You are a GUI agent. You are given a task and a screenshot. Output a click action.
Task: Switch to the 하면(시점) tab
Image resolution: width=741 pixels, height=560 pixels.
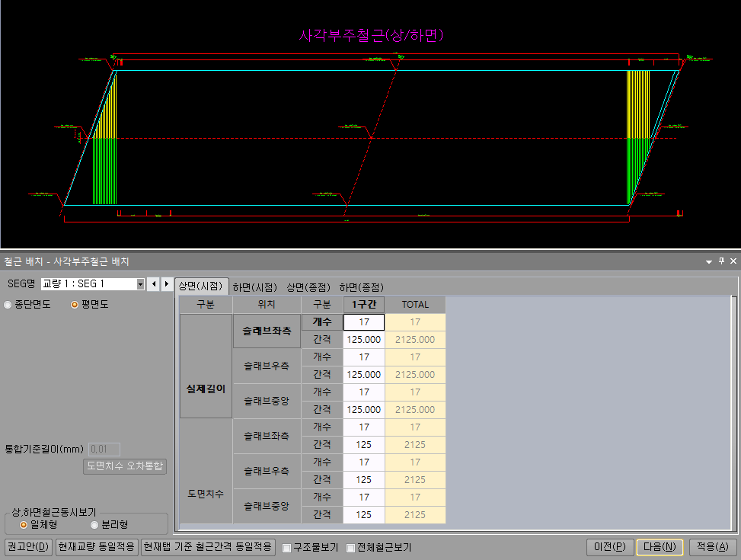[x=254, y=287]
